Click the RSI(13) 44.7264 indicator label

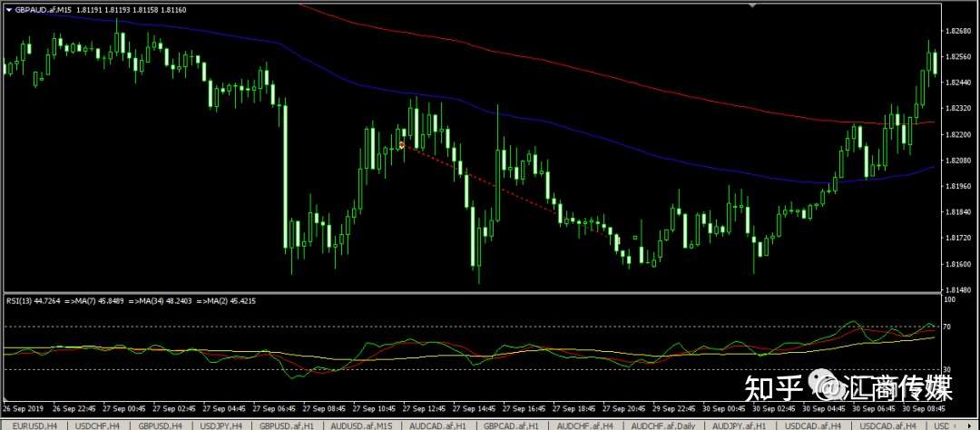tap(33, 301)
